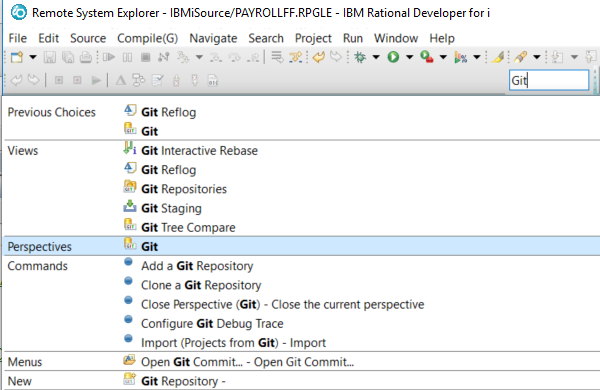This screenshot has width=600, height=390.
Task: Click the debug Terminate square icon
Action: click(145, 57)
